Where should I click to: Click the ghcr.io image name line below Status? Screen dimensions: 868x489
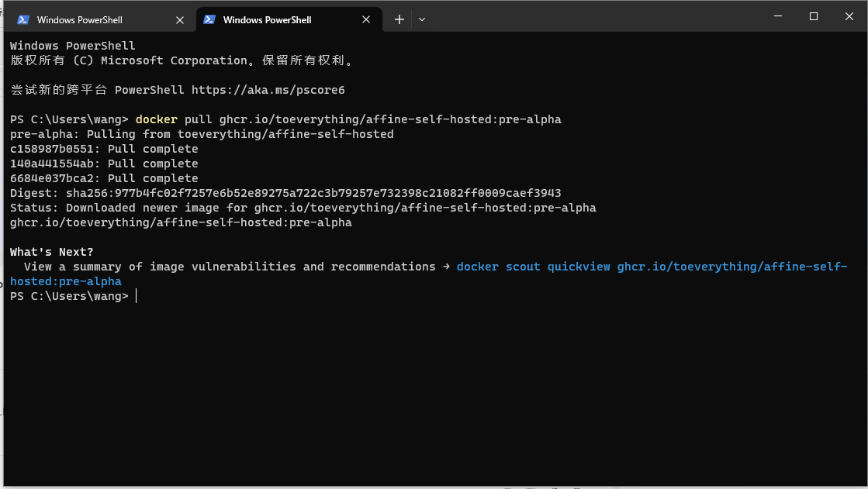click(181, 222)
